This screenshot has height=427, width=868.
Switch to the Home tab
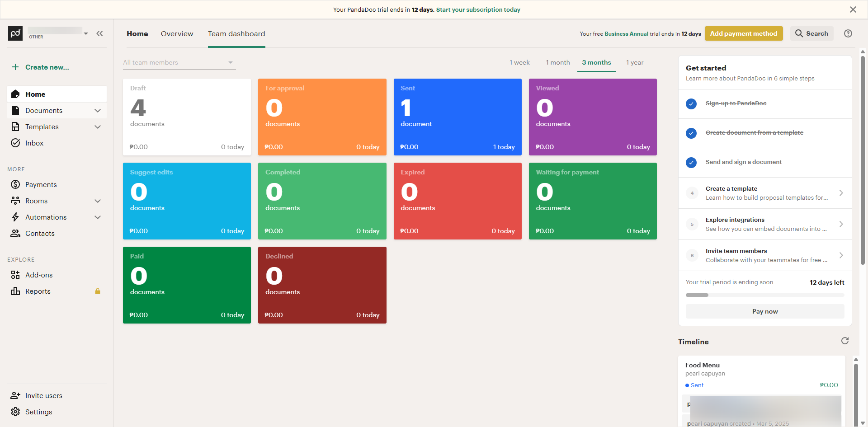[x=137, y=33]
